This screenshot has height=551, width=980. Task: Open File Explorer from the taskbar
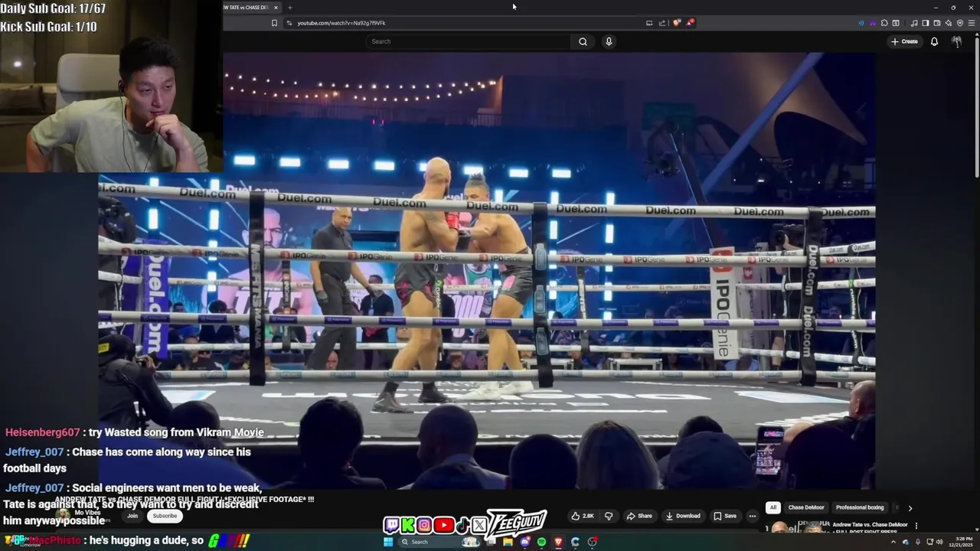508,542
